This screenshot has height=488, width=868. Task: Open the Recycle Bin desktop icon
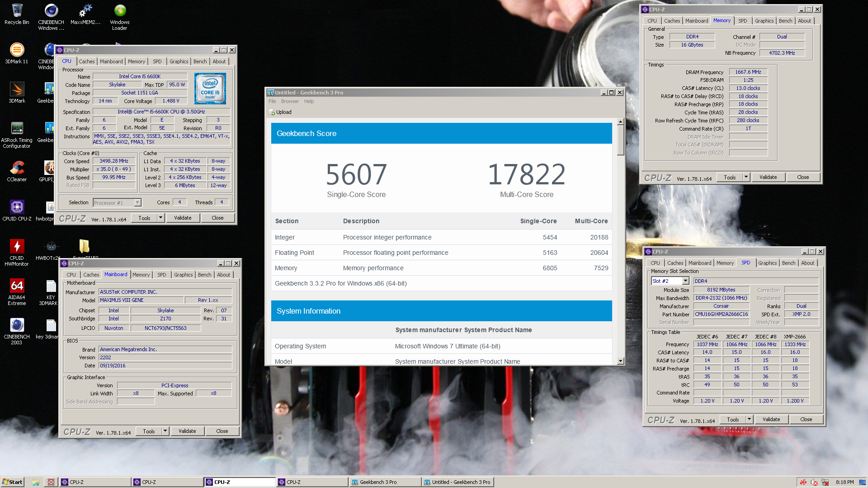pos(17,14)
